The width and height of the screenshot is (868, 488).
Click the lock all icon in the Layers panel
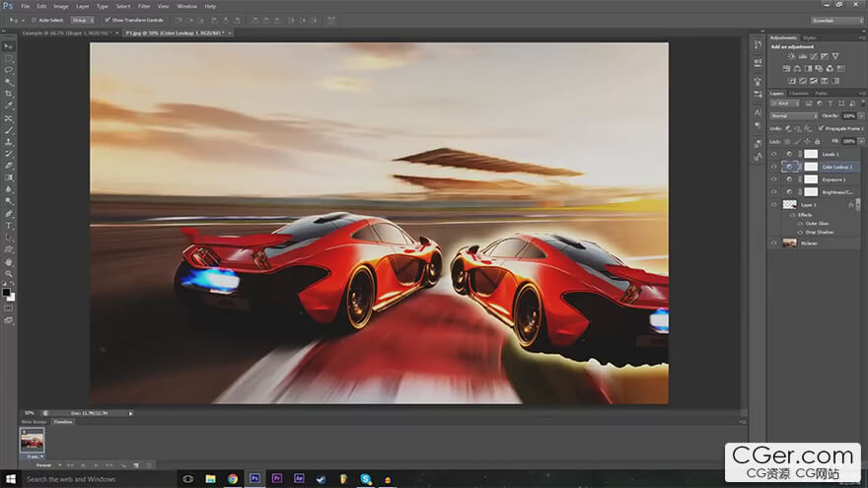pos(817,142)
